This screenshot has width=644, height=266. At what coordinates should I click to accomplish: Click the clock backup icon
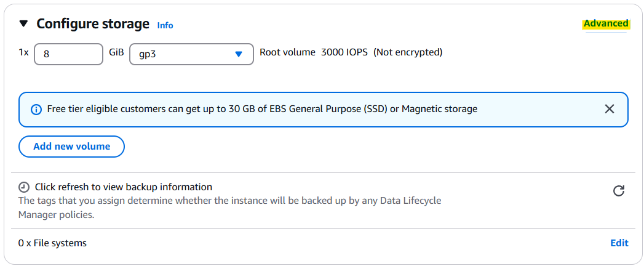tap(24, 187)
